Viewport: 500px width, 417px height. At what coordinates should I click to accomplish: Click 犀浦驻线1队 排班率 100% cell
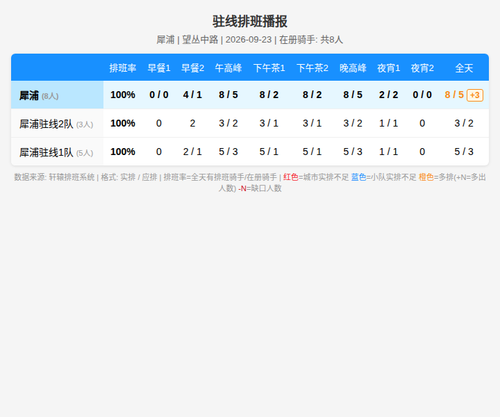(123, 152)
